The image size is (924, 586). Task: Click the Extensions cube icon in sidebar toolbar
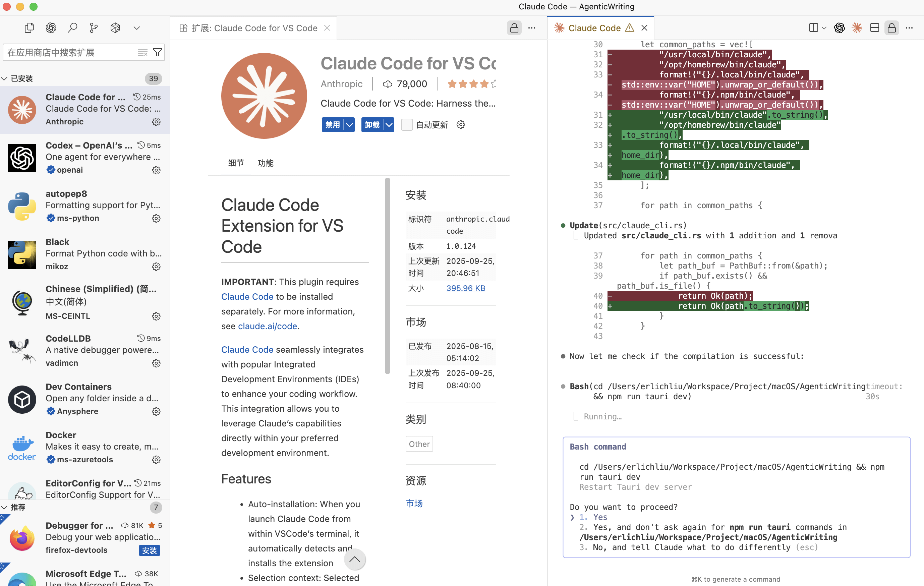tap(115, 28)
